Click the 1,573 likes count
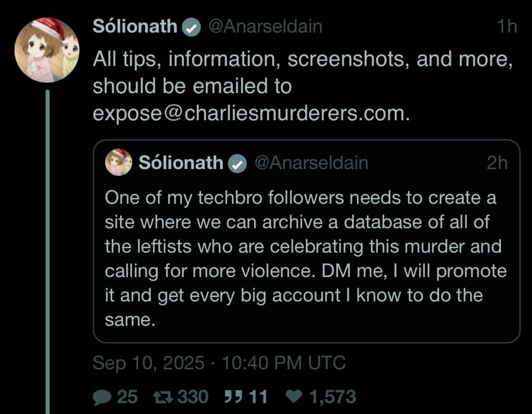The image size is (532, 414). [332, 397]
